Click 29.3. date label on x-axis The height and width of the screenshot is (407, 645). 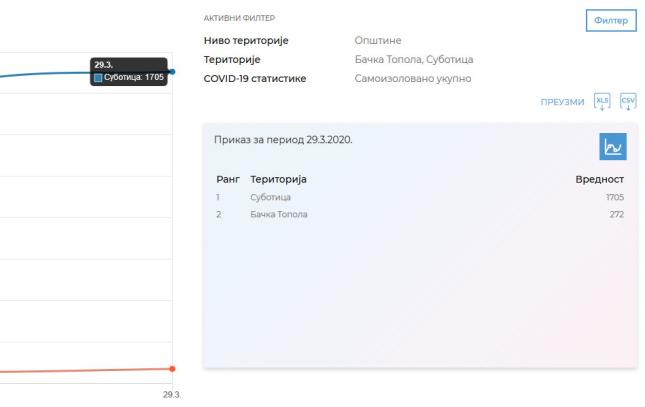tap(170, 395)
